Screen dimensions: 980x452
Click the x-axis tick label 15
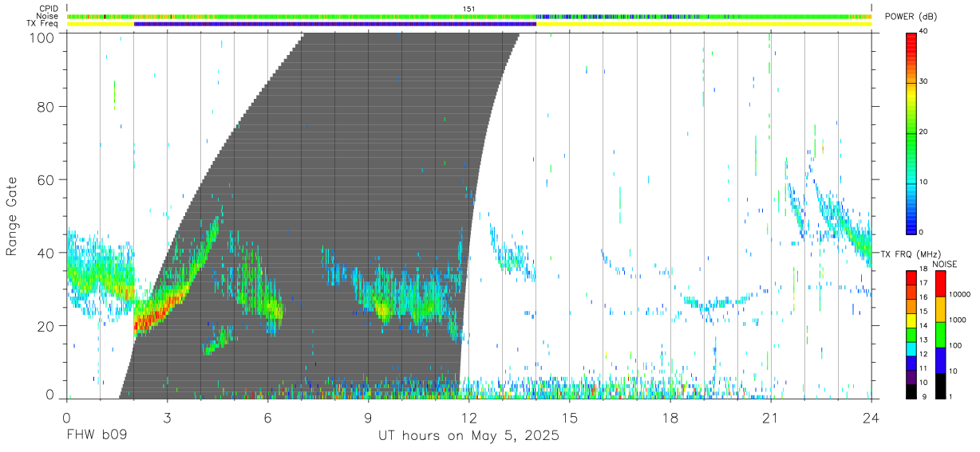570,417
